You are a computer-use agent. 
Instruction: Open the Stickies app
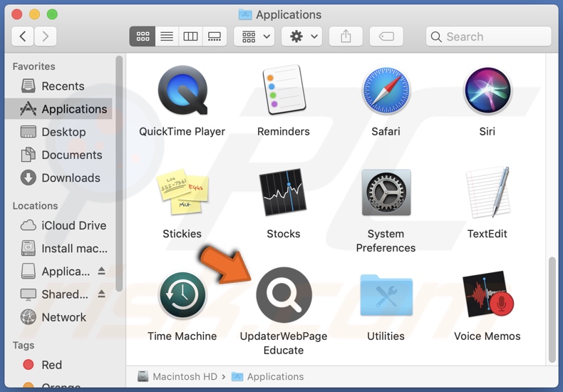(x=182, y=193)
